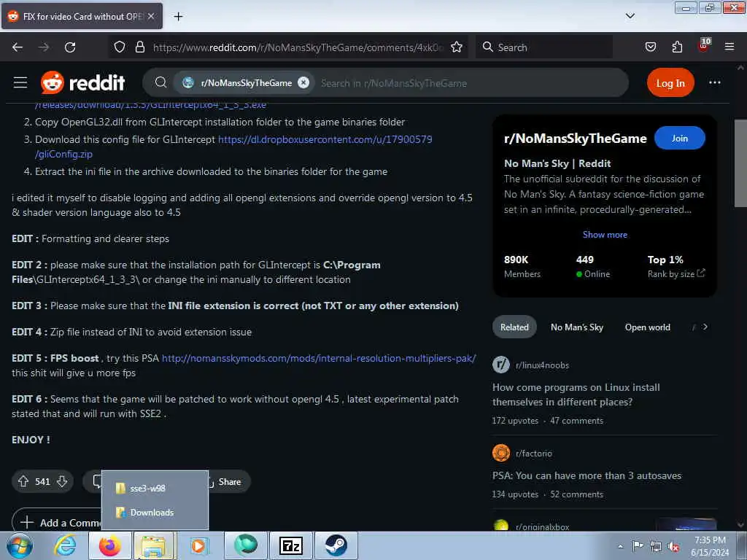
Task: Open Reddit side navigation hamburger menu
Action: pos(20,82)
